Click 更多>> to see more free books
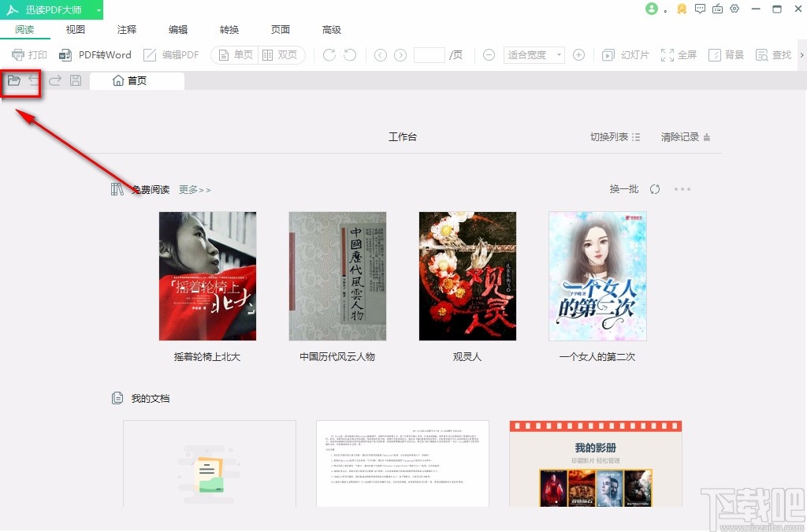807x532 pixels. coord(194,189)
